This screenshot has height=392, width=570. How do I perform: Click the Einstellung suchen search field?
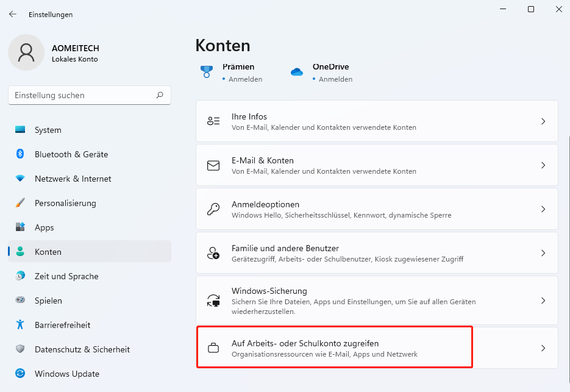coord(82,95)
